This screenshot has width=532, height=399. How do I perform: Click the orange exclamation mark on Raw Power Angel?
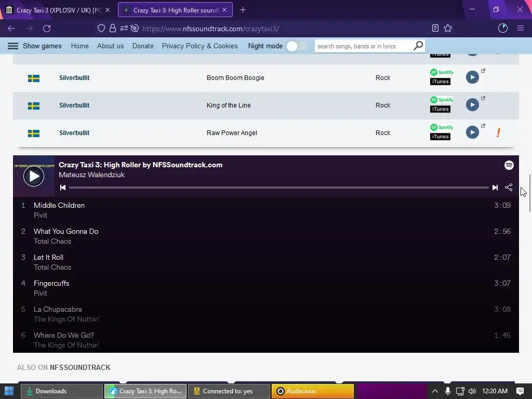point(498,132)
